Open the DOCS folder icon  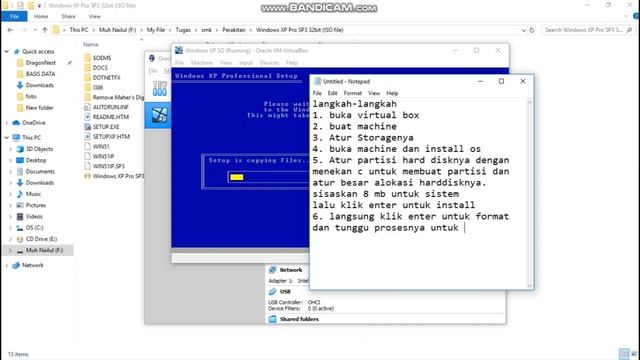(x=87, y=68)
